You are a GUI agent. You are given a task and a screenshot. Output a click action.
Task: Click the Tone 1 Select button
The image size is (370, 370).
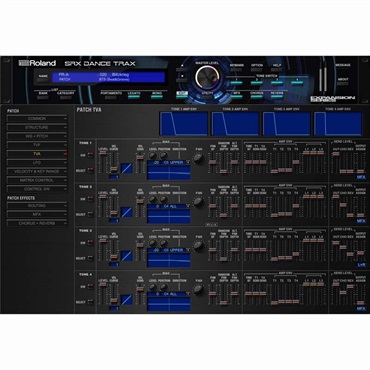(x=90, y=171)
